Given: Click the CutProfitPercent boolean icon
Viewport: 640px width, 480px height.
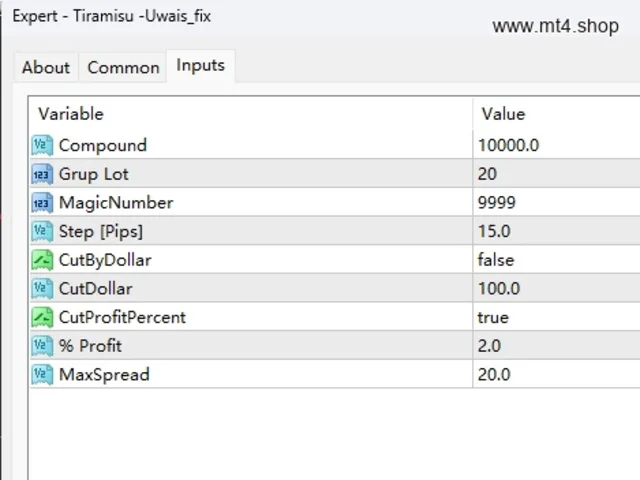Looking at the screenshot, I should (42, 317).
